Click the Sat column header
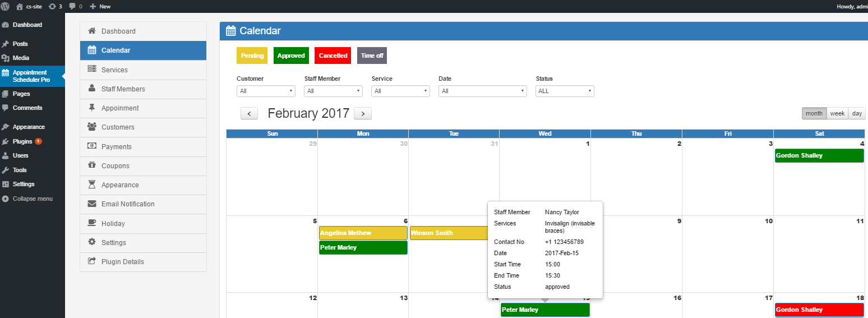 (x=819, y=133)
